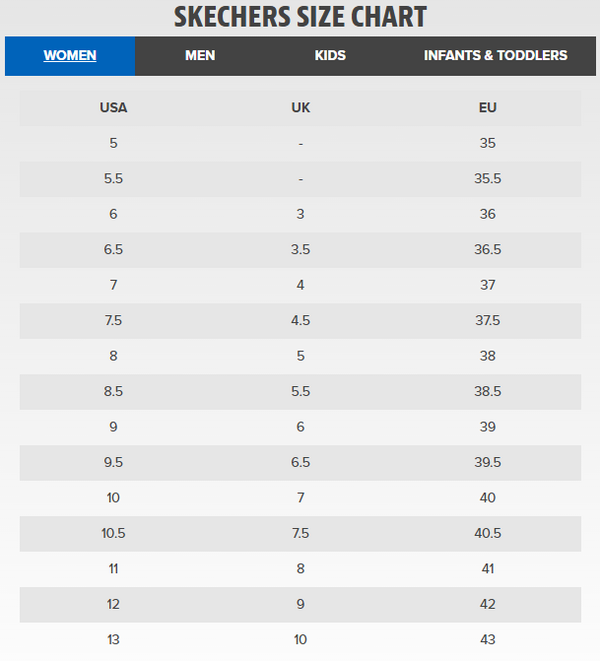This screenshot has width=600, height=661.
Task: Select UK size 5.5 cell
Action: click(x=300, y=391)
